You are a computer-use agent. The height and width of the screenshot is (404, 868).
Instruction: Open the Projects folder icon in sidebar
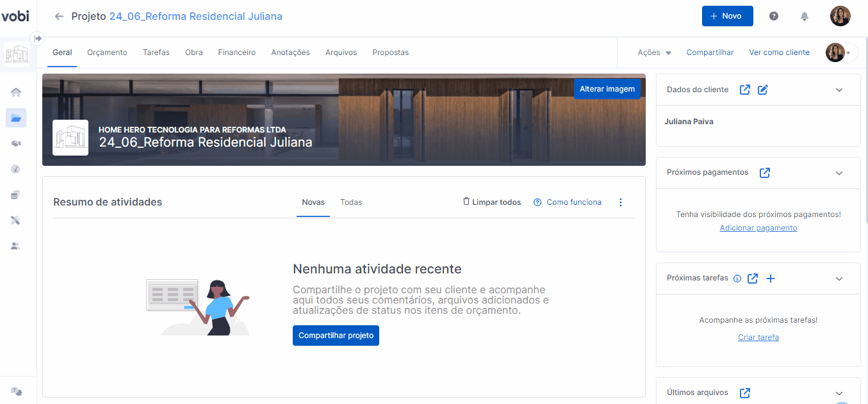pos(16,117)
